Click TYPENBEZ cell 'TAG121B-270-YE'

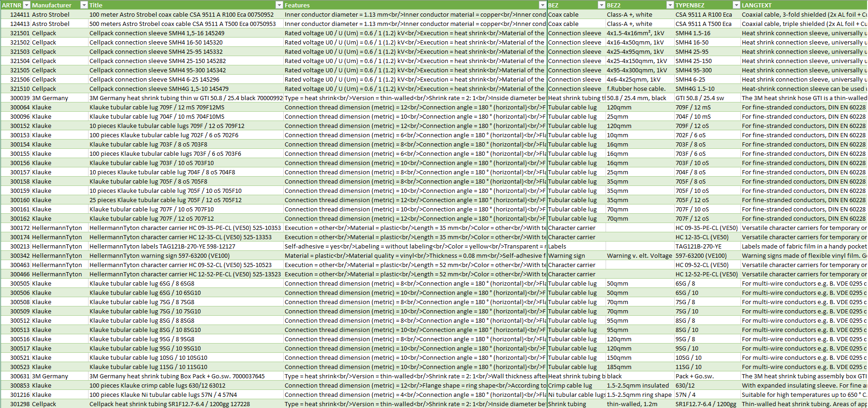tap(708, 246)
